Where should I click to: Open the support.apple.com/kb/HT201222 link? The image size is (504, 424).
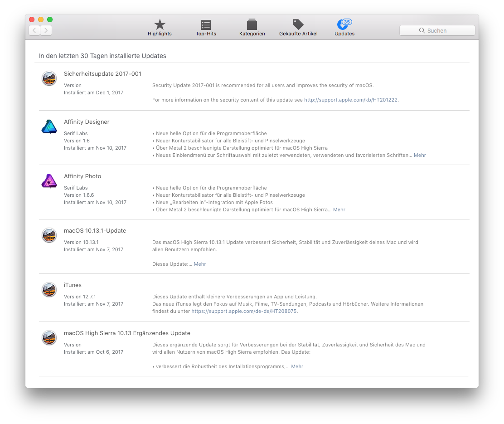point(351,100)
